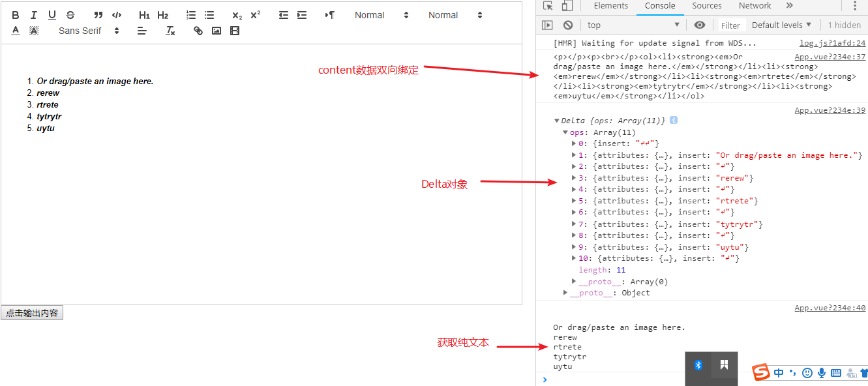Toggle strikethrough formatting button

(70, 15)
